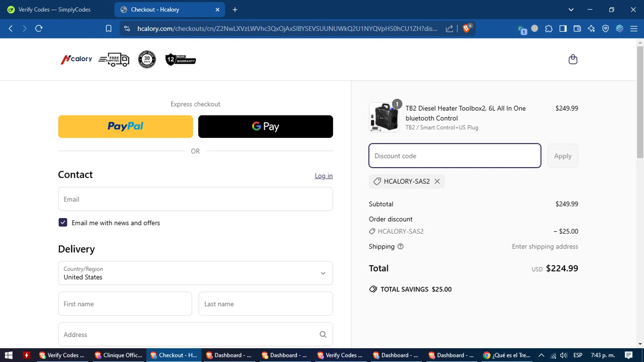Open Brave VPN shield icon
The image size is (644, 362).
click(x=605, y=28)
